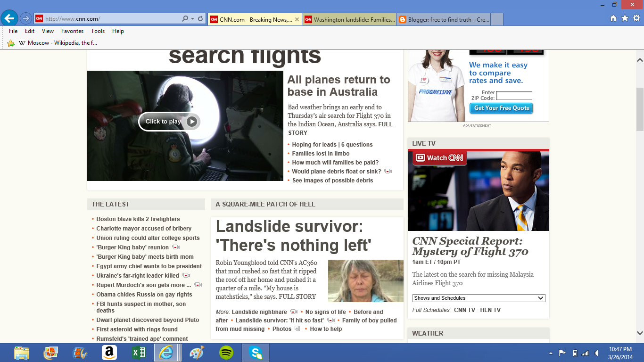Play the Flight 370 search video
This screenshot has width=644, height=362.
169,122
